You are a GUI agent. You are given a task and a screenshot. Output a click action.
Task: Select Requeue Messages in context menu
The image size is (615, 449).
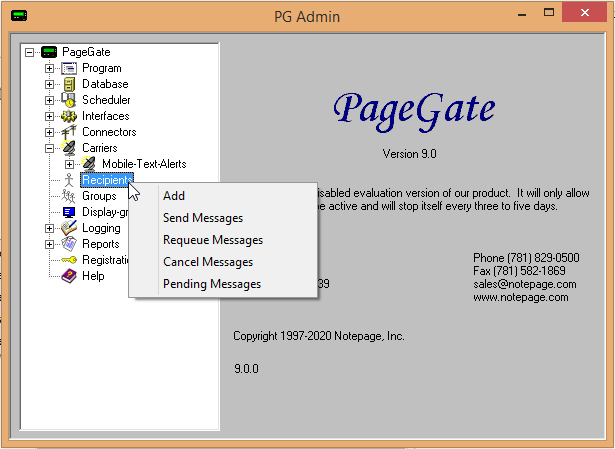click(223, 240)
